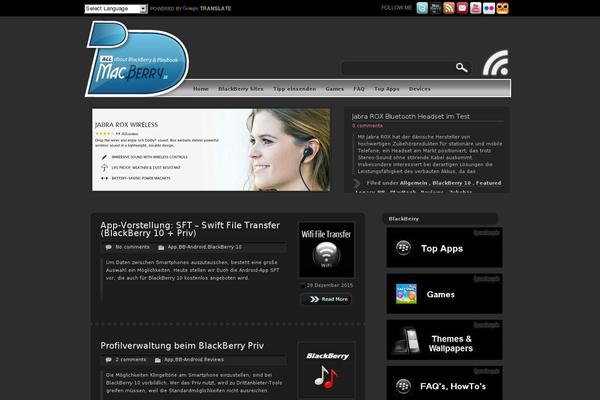Click the Read More button
The image size is (600, 400).
point(326,299)
